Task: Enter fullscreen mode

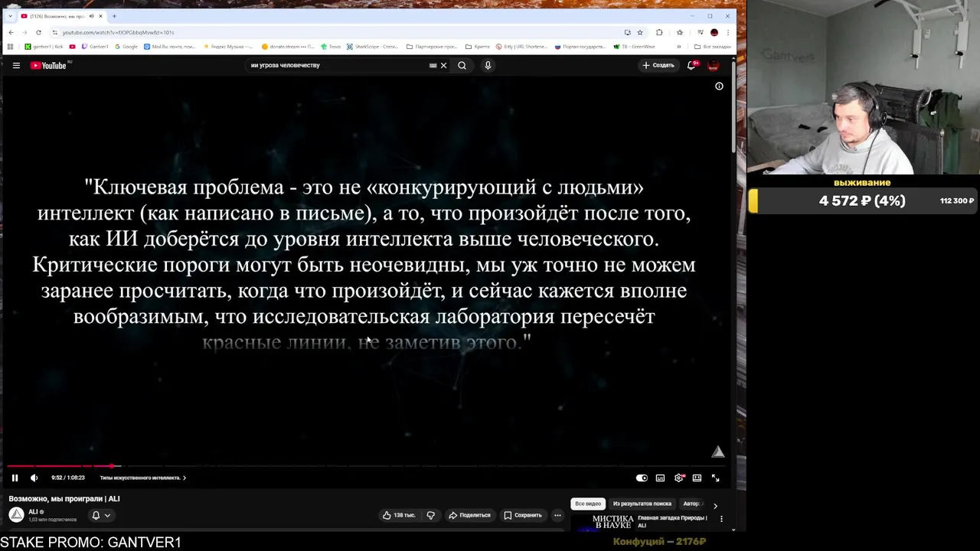Action: coord(715,478)
